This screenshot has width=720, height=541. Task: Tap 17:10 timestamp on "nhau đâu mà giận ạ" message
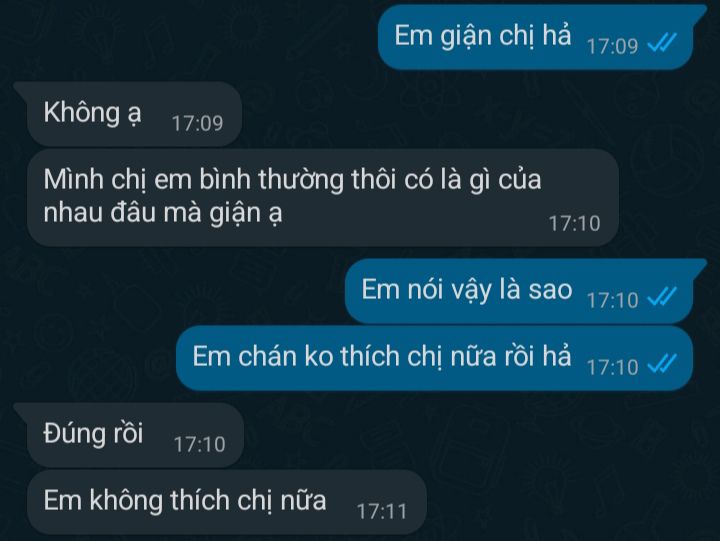[575, 224]
